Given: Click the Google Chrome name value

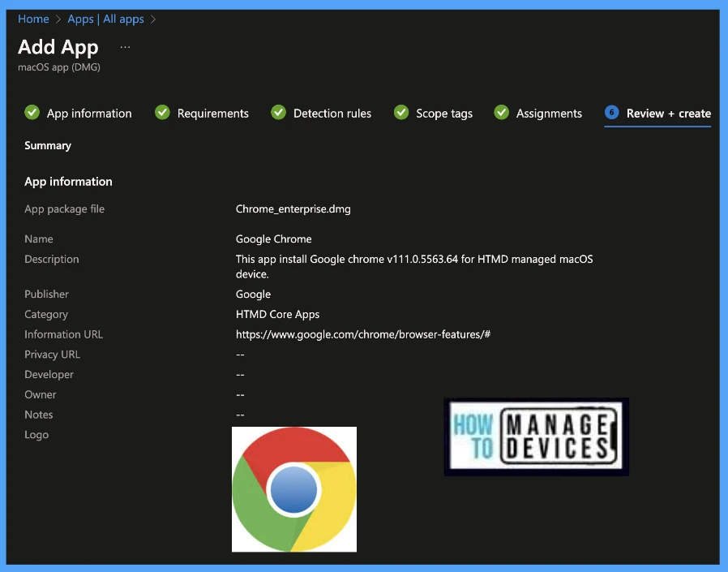Looking at the screenshot, I should tap(273, 239).
